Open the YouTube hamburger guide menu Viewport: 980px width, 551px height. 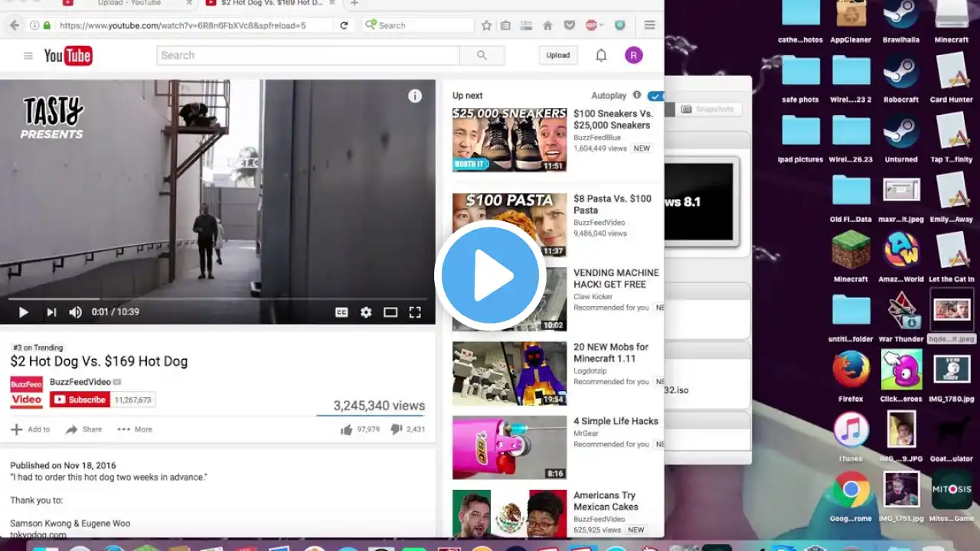click(28, 56)
